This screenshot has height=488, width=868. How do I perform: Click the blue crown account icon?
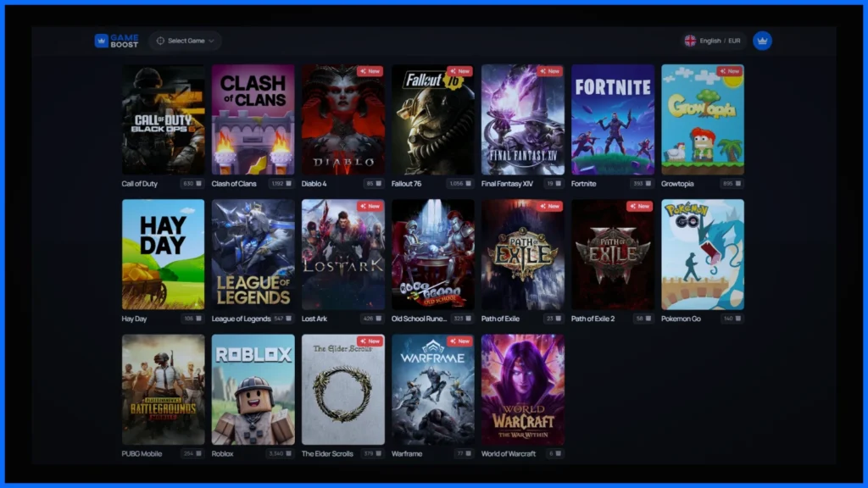point(762,41)
